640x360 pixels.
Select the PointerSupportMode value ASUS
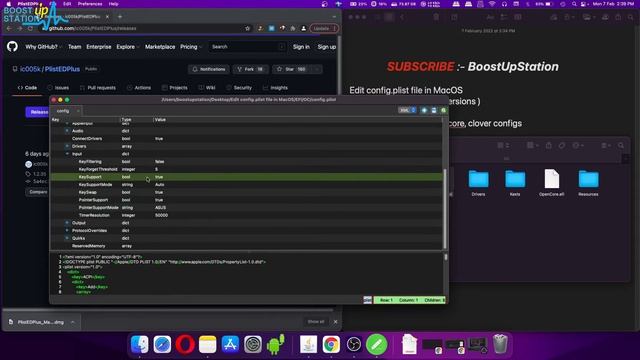click(x=160, y=208)
